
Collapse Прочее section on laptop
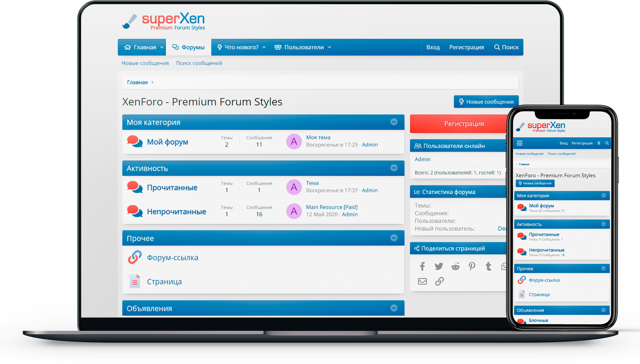(x=394, y=238)
